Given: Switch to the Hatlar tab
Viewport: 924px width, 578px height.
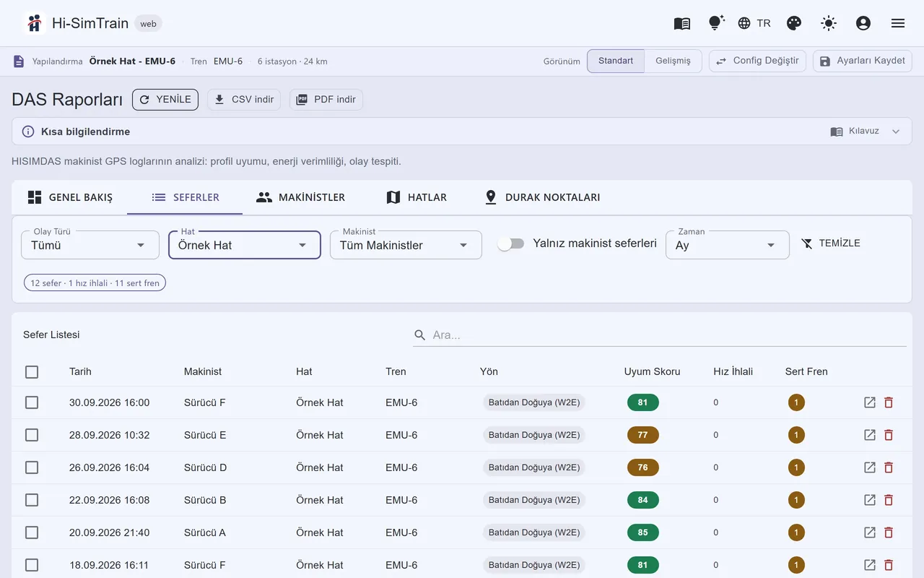Looking at the screenshot, I should tap(417, 197).
